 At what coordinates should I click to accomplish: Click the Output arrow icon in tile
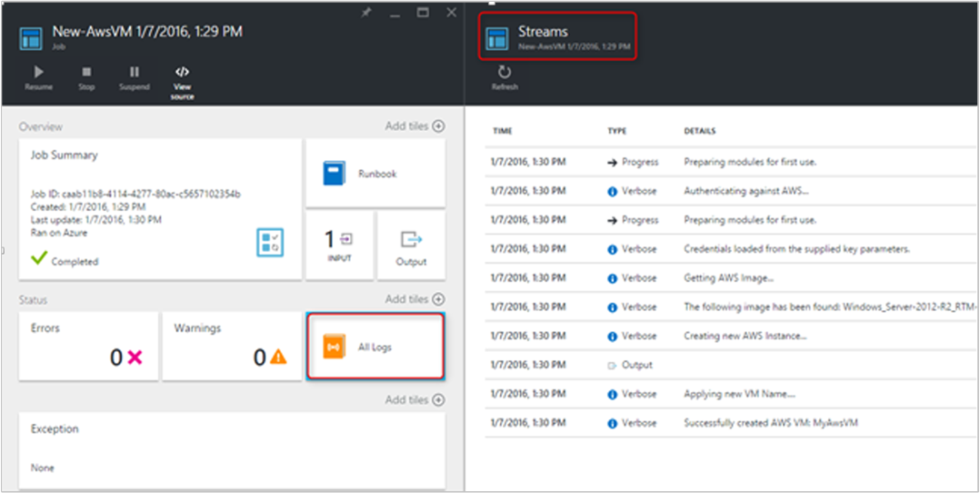411,239
